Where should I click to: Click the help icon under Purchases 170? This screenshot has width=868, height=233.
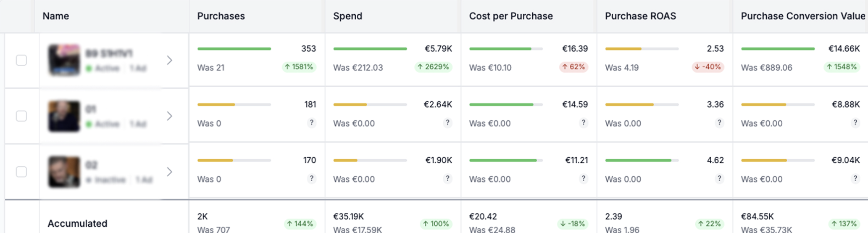coord(311,179)
